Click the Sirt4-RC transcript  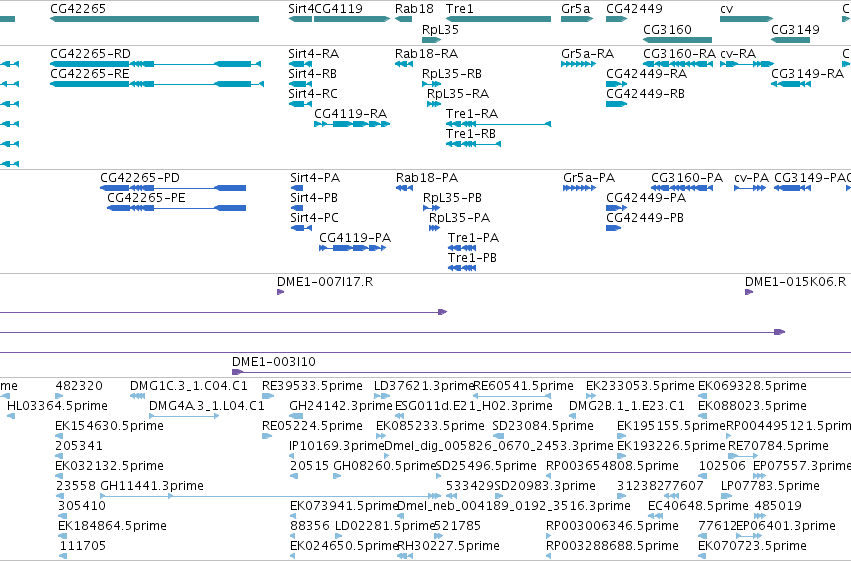[x=300, y=104]
